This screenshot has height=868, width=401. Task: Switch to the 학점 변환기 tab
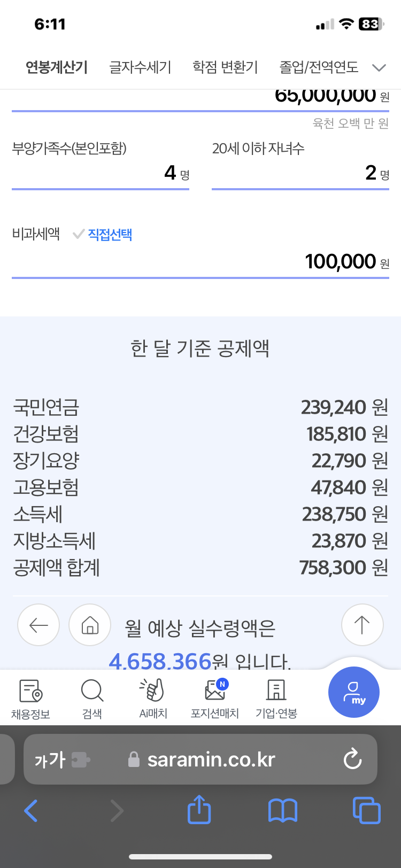[x=225, y=67]
